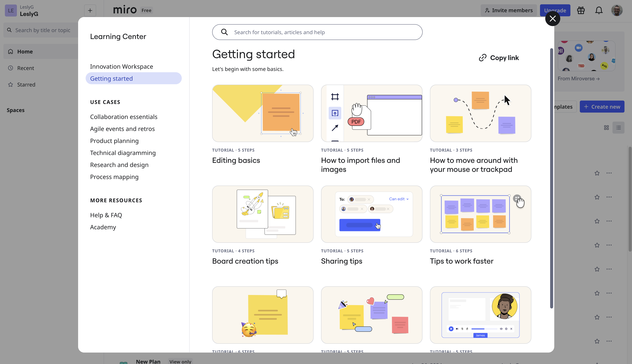Switch to grid view icon
This screenshot has width=632, height=364.
point(606,128)
